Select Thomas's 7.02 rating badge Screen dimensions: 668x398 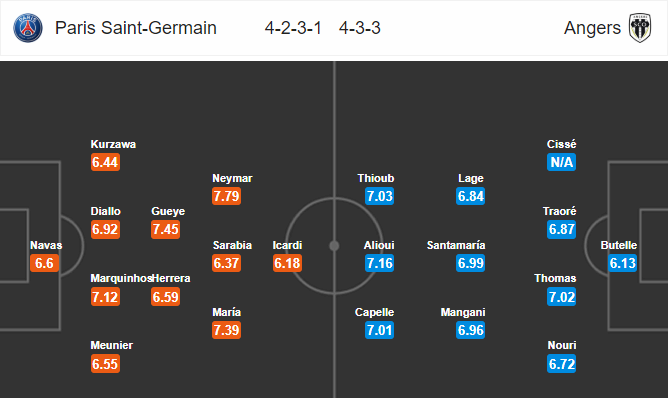click(x=561, y=297)
